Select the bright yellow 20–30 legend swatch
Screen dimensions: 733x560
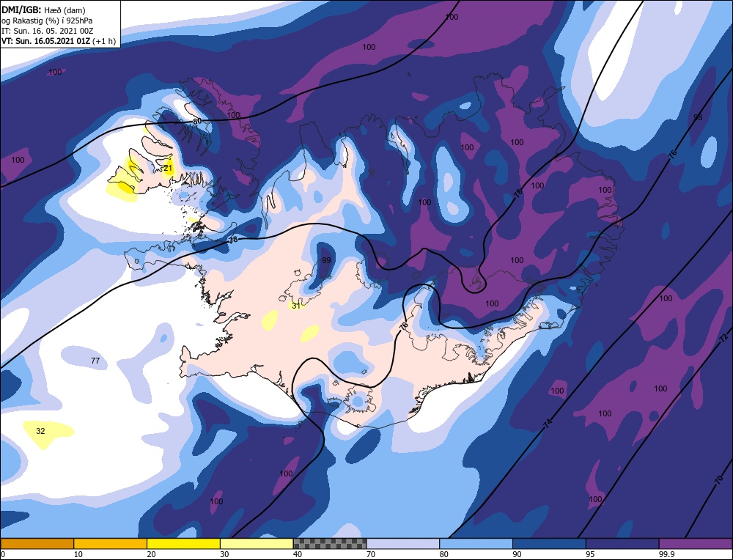point(183,543)
